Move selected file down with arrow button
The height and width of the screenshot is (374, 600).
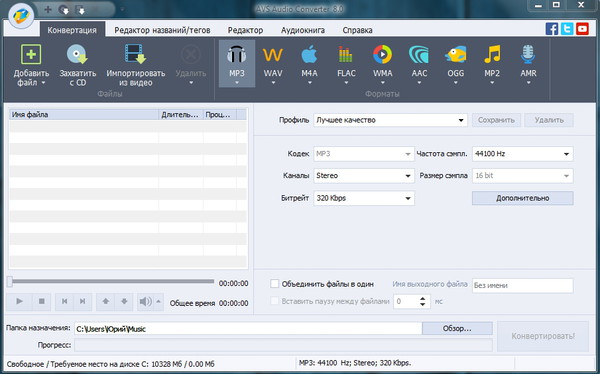(x=124, y=302)
